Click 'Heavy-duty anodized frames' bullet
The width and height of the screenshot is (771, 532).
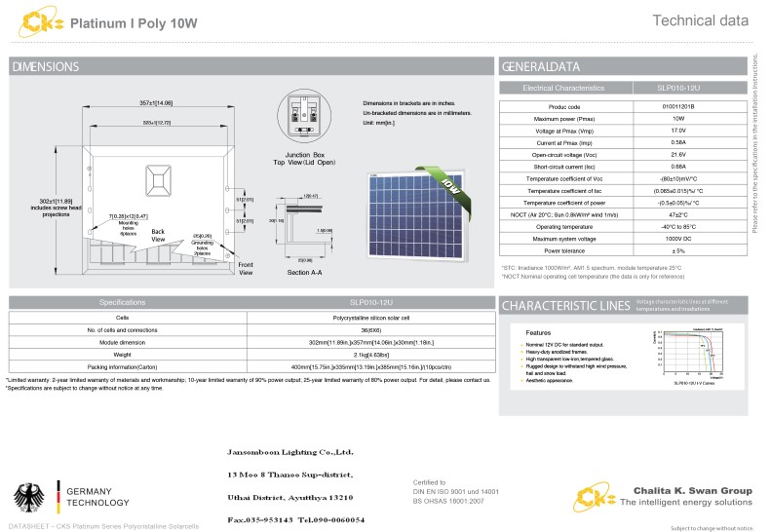[557, 352]
